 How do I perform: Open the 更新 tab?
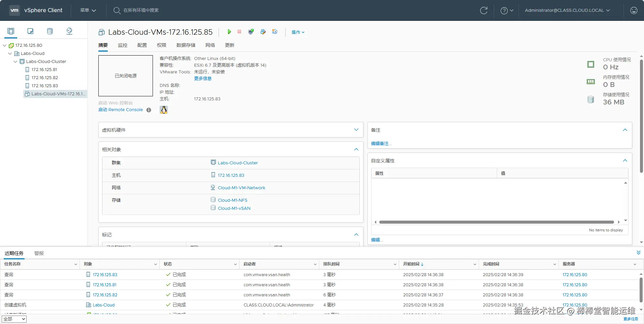[x=230, y=45]
